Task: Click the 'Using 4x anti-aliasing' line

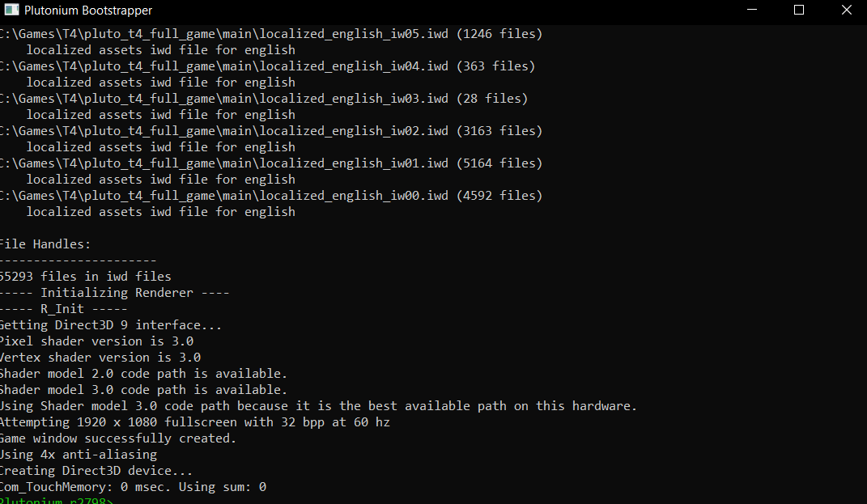Action: [79, 455]
